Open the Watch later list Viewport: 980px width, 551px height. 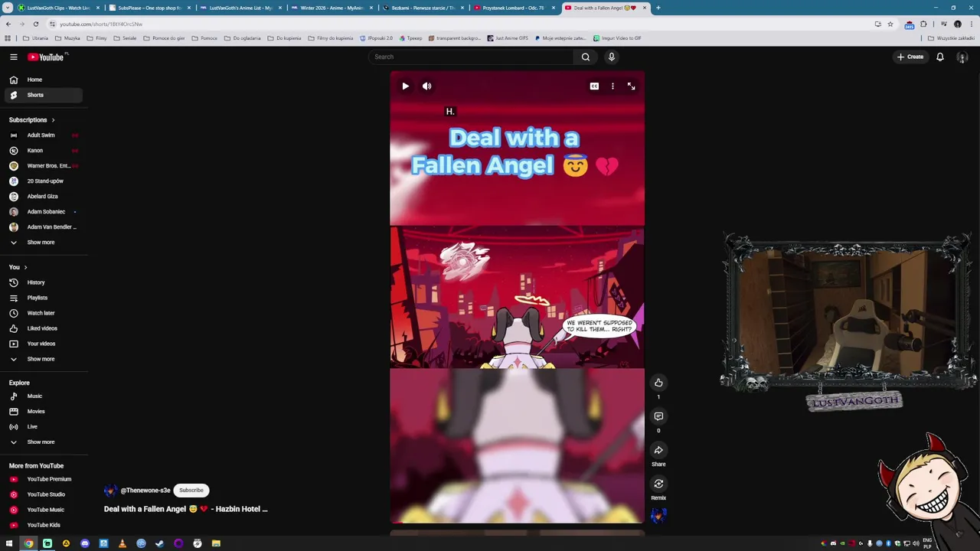[42, 313]
